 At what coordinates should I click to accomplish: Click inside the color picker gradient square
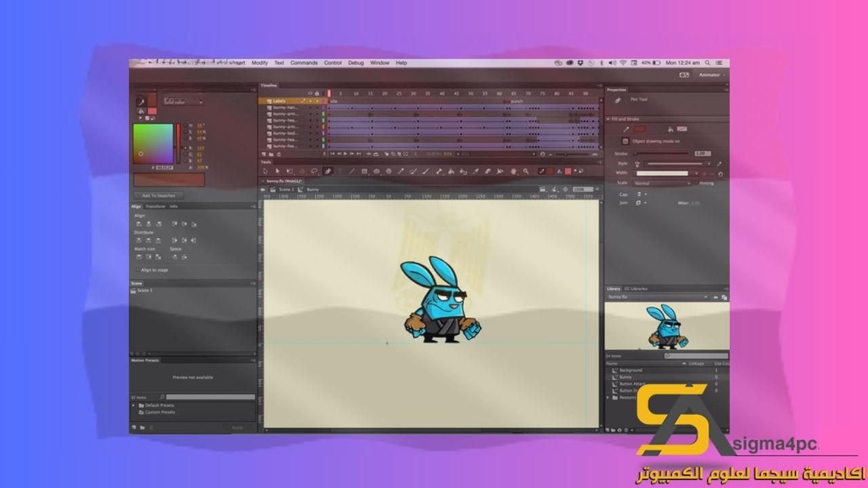(153, 144)
